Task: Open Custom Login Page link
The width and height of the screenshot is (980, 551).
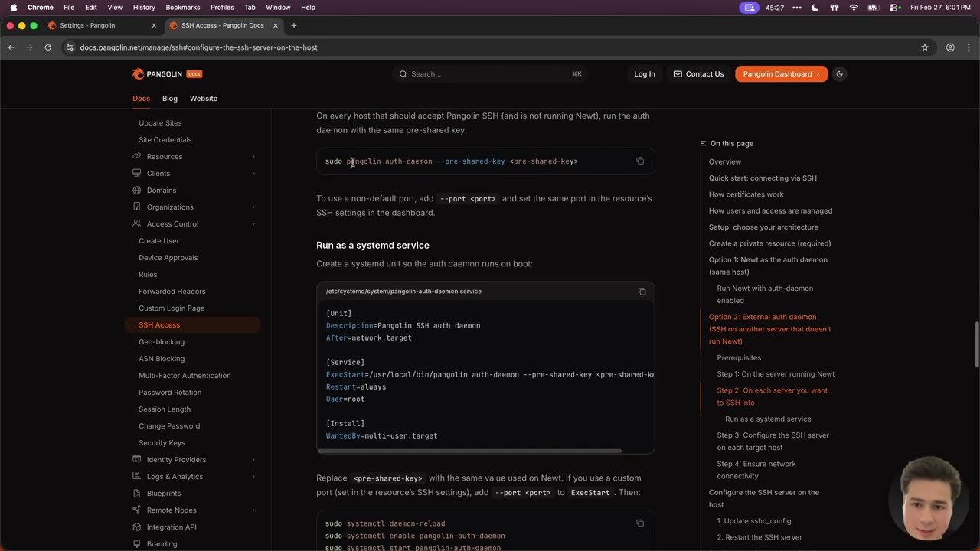Action: coord(171,308)
